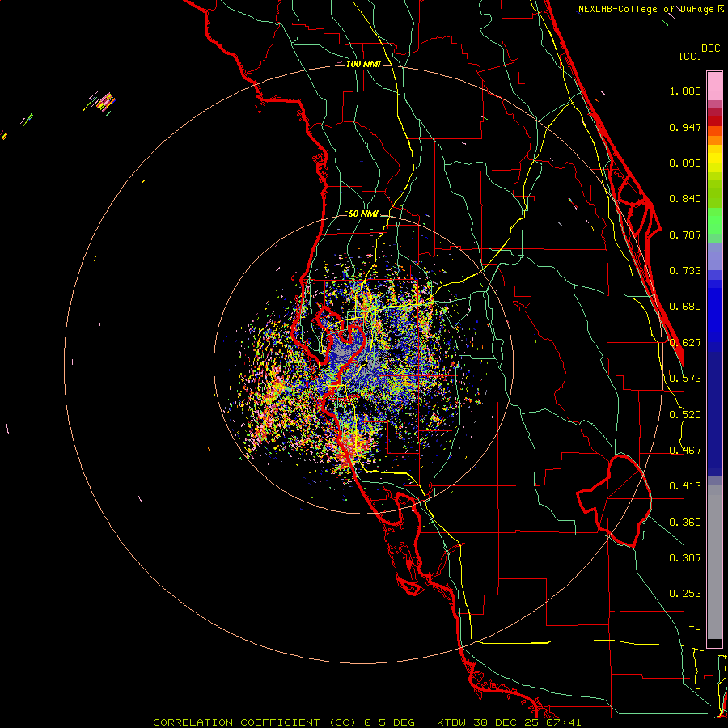Select the 0.413 color scale value
The height and width of the screenshot is (728, 728).
point(685,486)
